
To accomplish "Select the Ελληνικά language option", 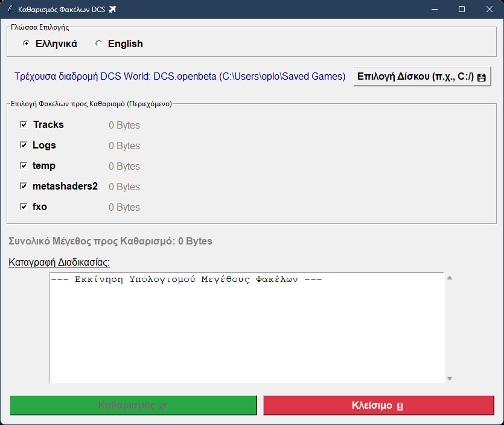I will [26, 43].
